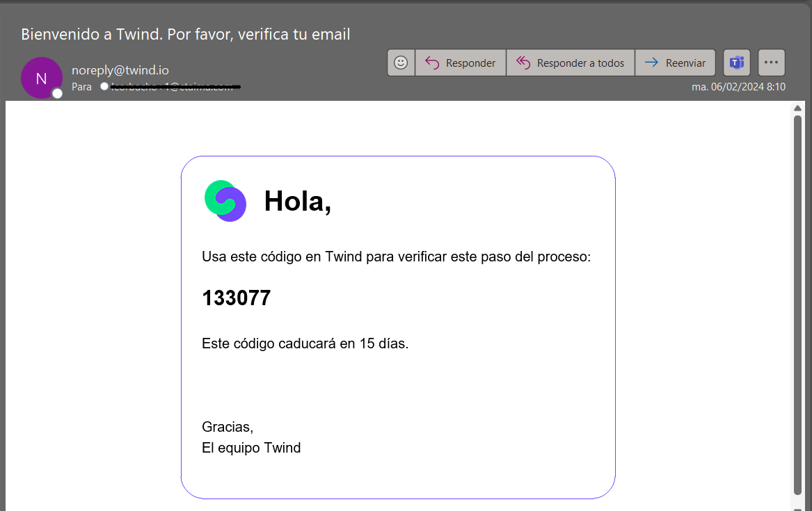Click the scrollbar up arrow
The height and width of the screenshot is (511, 812).
[797, 108]
